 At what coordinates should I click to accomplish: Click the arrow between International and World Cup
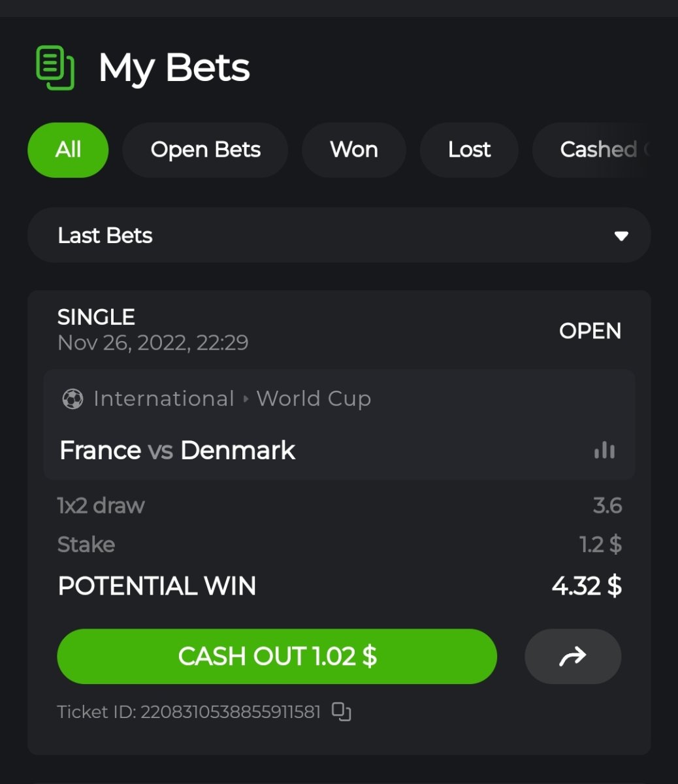[246, 399]
